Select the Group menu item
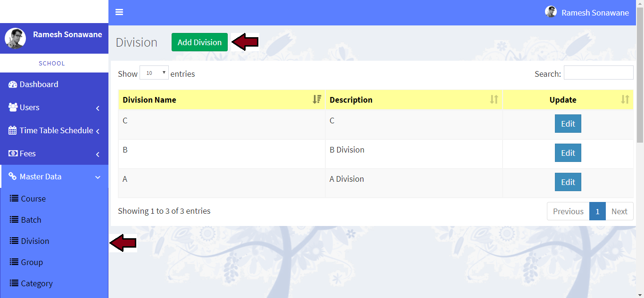644x298 pixels. tap(32, 262)
